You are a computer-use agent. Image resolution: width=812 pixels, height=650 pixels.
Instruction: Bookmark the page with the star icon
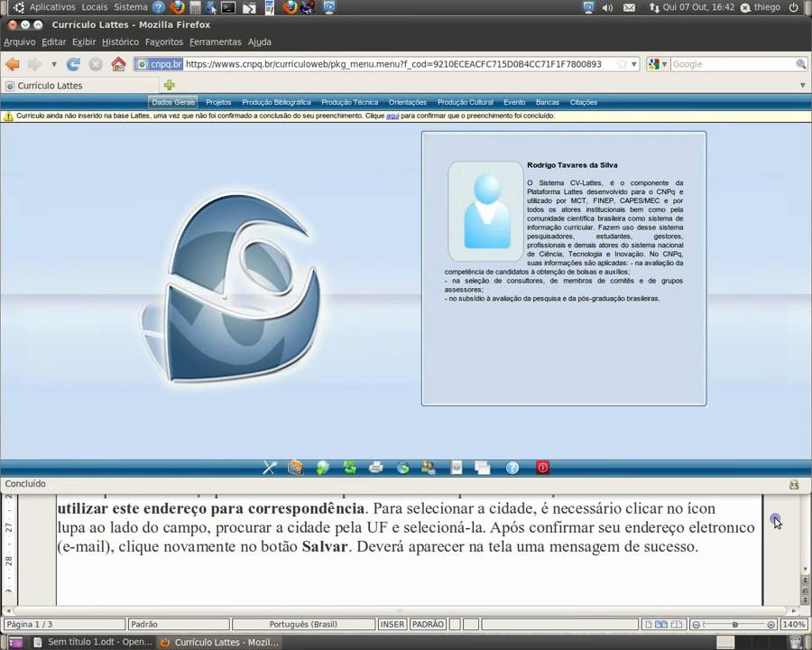pos(622,64)
